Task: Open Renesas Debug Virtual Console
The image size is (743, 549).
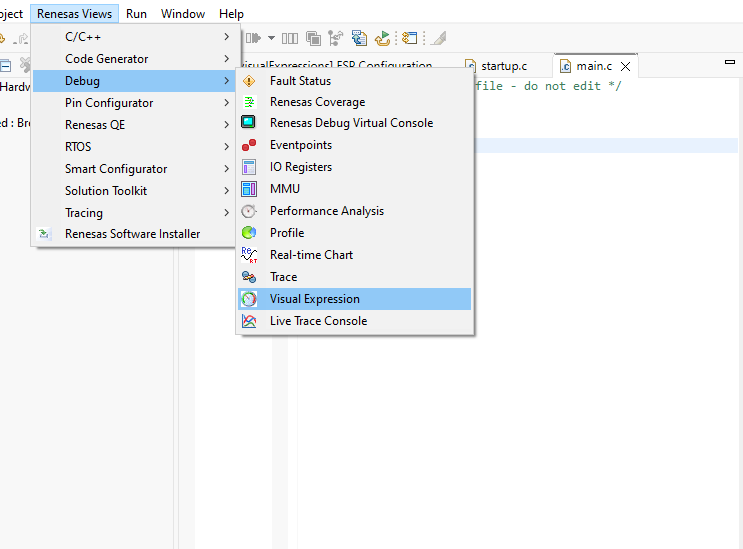Action: pos(354,123)
